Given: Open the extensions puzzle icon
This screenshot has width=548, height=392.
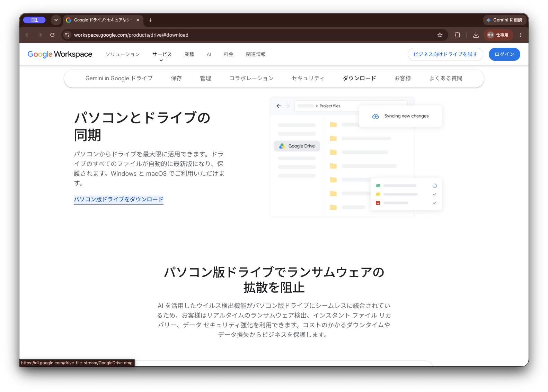Looking at the screenshot, I should pos(457,35).
